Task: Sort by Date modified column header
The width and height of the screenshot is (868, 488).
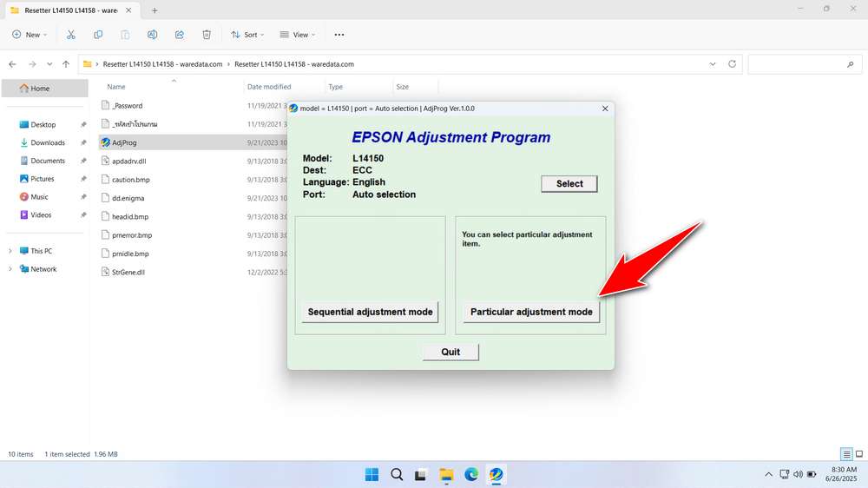Action: pyautogui.click(x=269, y=87)
